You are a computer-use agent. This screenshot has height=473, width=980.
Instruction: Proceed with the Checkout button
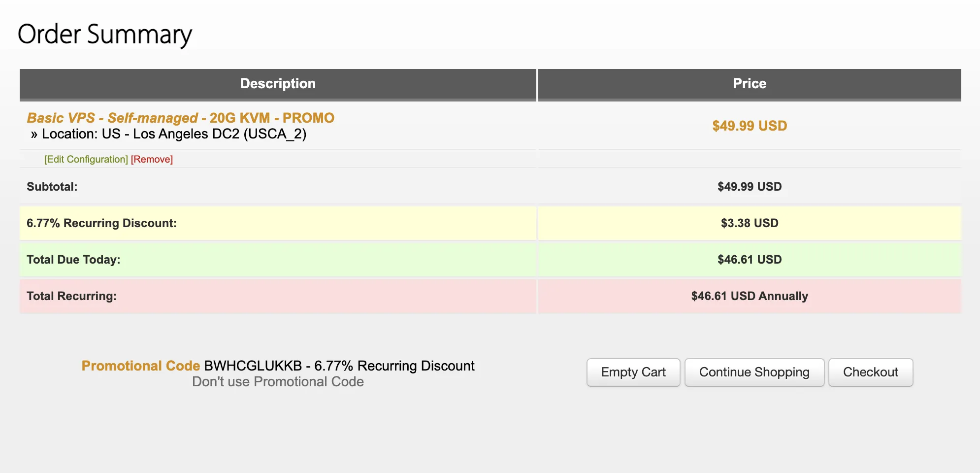pos(870,372)
